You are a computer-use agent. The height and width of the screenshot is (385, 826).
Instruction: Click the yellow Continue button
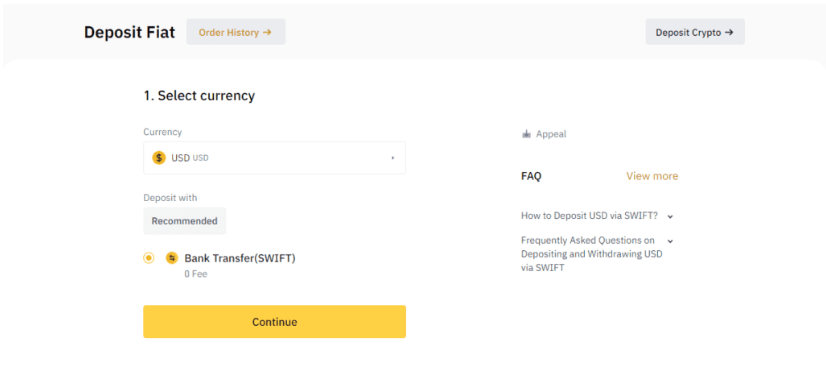click(274, 321)
